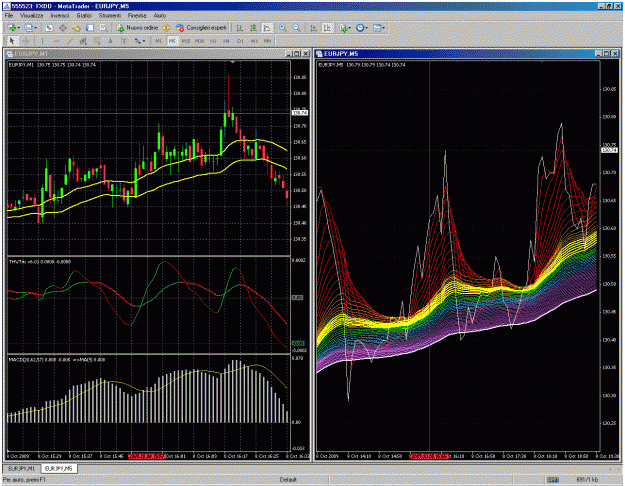Select the cursor arrow tool
The height and width of the screenshot is (486, 625).
[12, 41]
